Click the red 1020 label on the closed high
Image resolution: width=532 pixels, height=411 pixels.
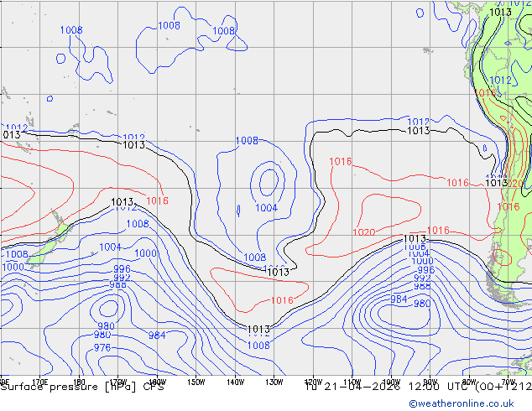[364, 232]
